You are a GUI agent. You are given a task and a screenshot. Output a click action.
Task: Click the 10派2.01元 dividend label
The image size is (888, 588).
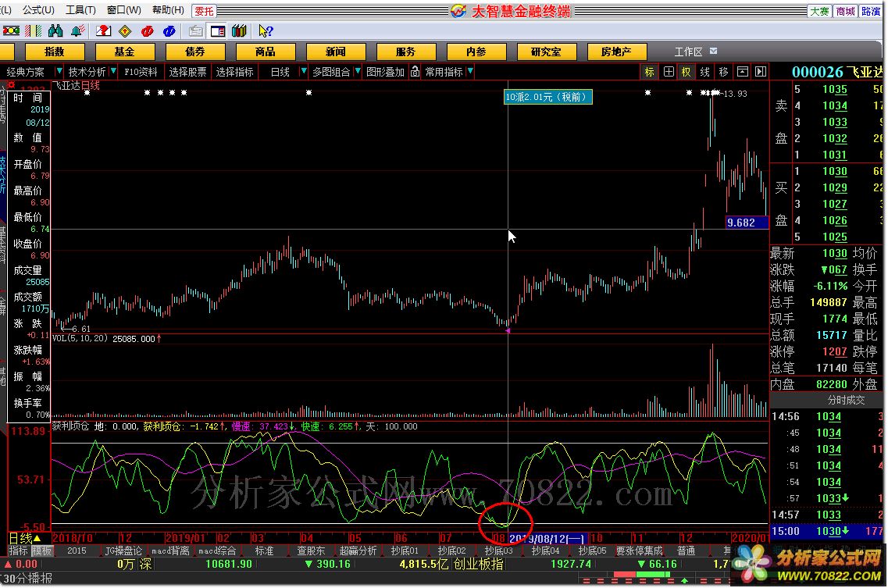click(x=547, y=97)
